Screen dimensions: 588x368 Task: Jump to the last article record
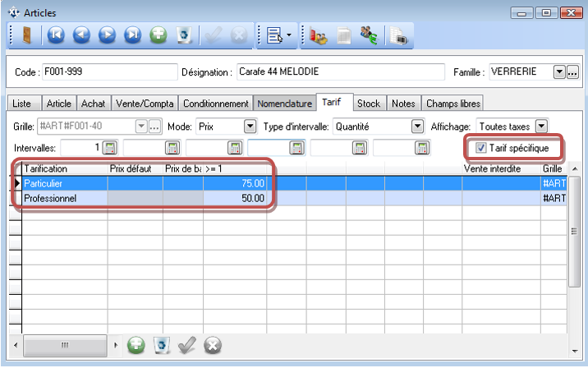coord(133,35)
